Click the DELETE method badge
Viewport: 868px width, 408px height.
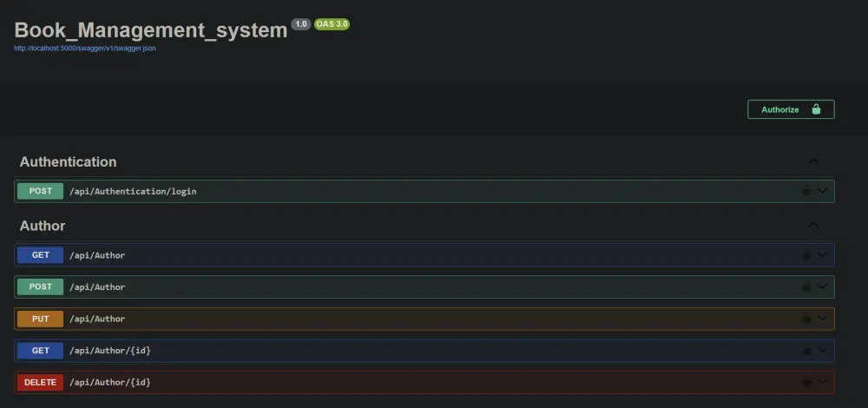tap(41, 382)
